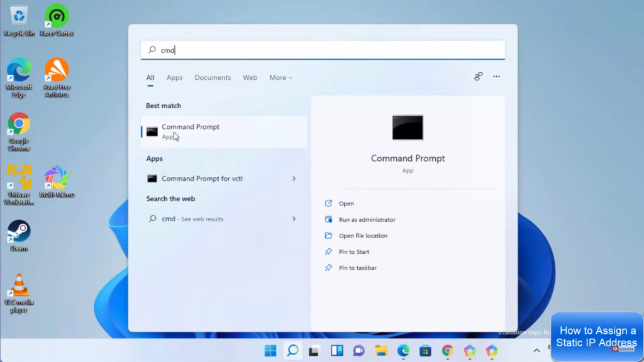Open Microsoft Store from the taskbar
644x362 pixels.
[x=425, y=351]
